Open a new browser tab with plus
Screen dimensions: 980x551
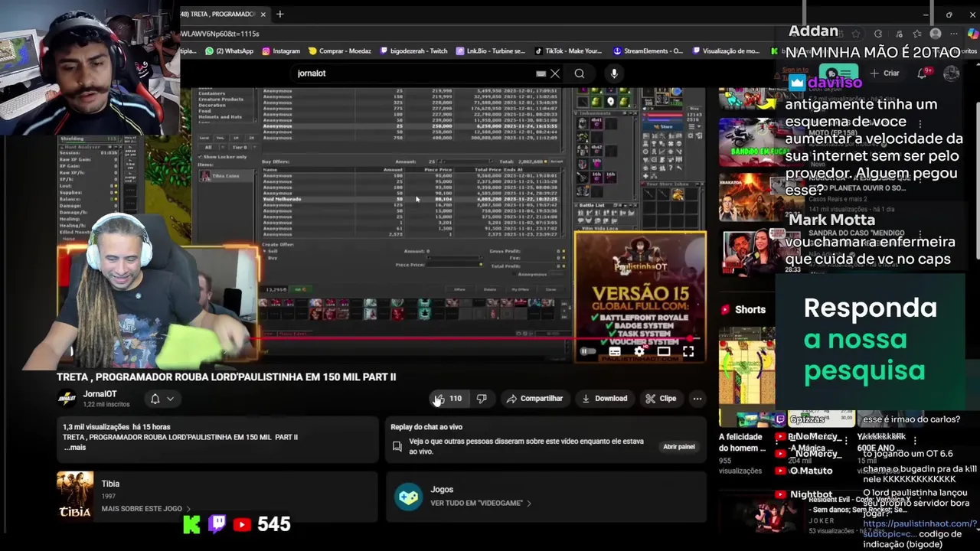(280, 14)
